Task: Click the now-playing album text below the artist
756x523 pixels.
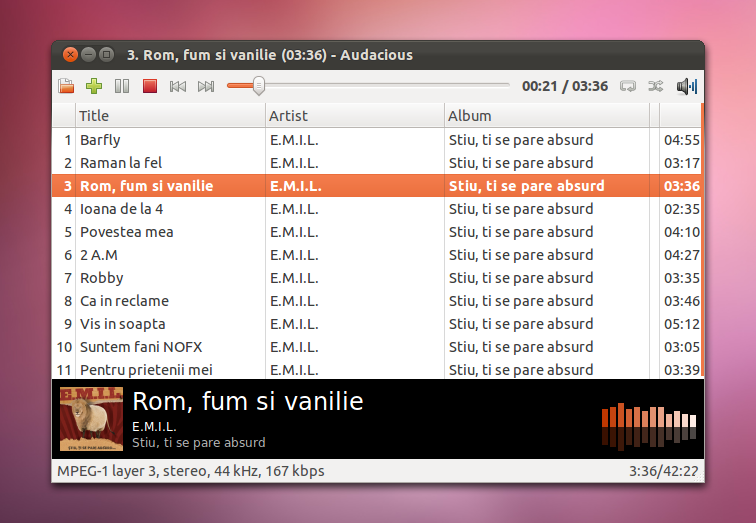Action: 199,443
